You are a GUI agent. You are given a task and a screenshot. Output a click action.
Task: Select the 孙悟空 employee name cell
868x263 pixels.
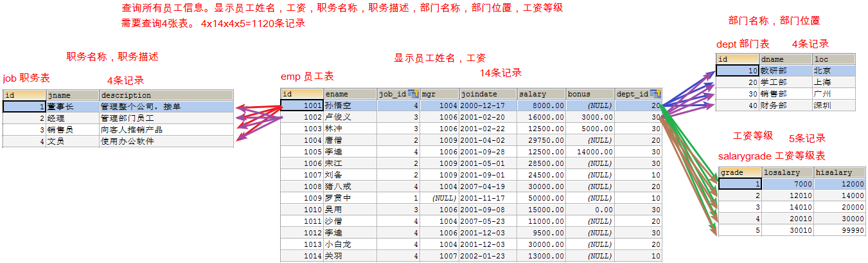(350, 105)
